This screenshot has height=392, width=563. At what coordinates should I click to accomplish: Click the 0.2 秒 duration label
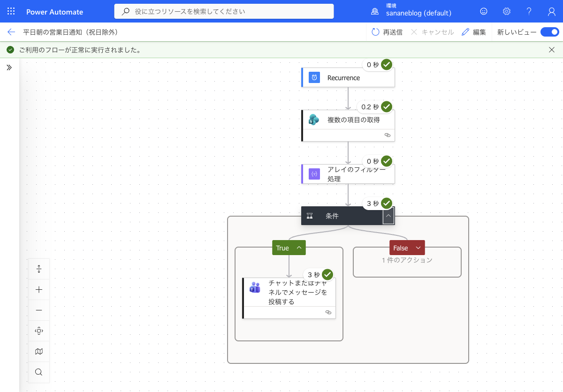[370, 107]
